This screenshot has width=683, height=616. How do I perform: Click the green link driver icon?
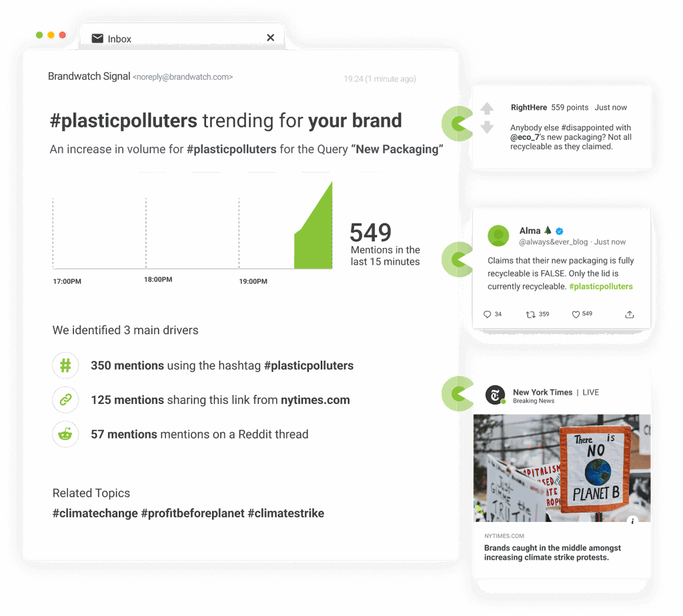coord(65,400)
